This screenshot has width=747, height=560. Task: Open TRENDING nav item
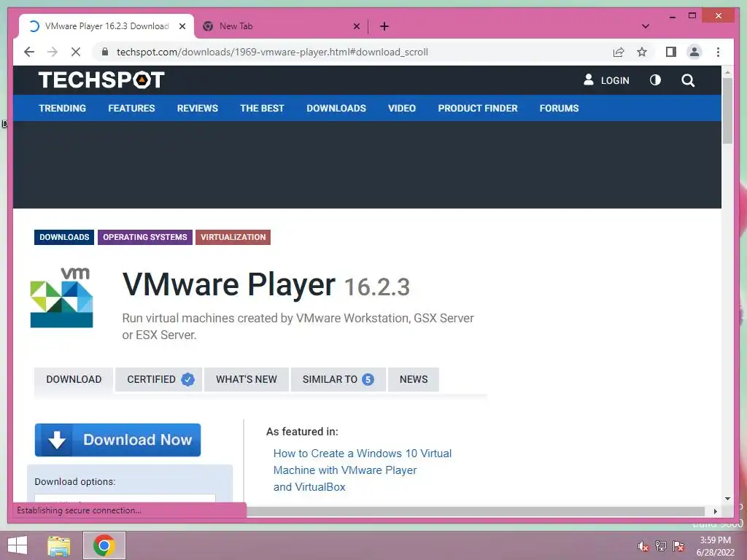tap(63, 108)
